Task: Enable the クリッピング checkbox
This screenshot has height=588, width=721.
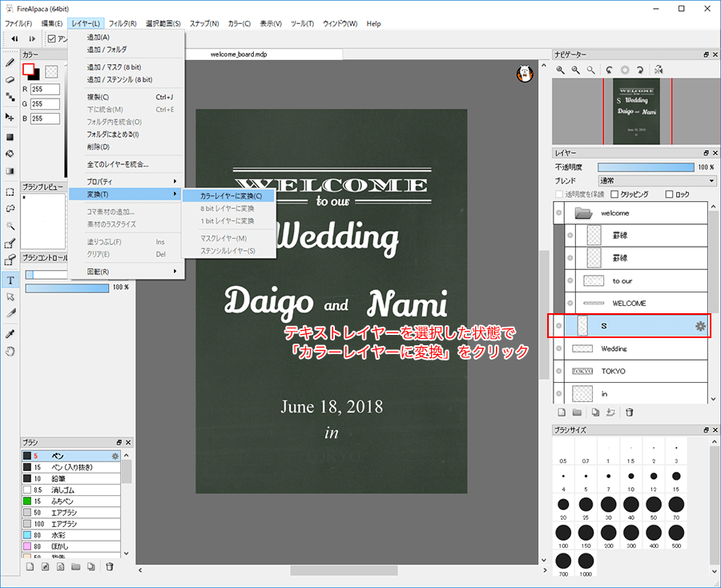Action: [x=614, y=194]
